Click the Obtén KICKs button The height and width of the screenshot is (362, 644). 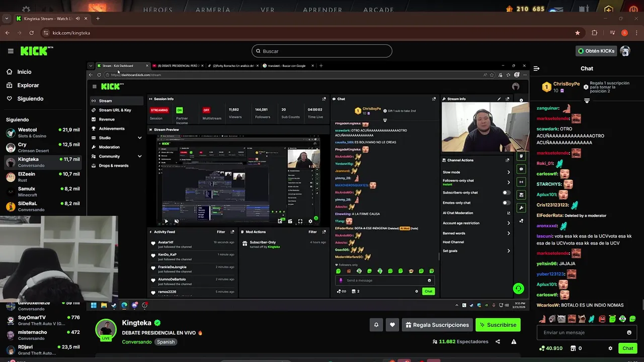(596, 51)
